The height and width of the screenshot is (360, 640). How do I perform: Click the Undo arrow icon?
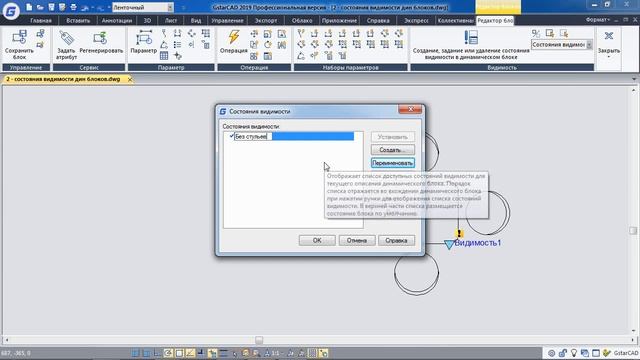[x=85, y=7]
